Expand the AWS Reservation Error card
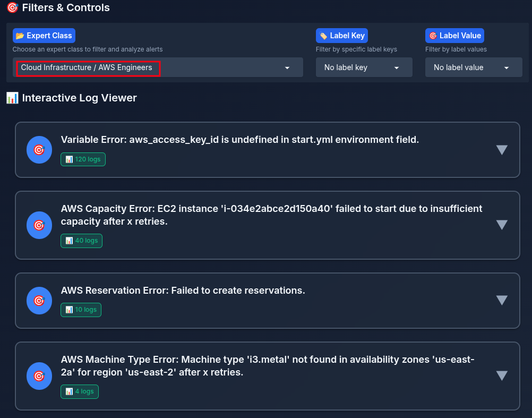This screenshot has width=532, height=418. click(x=502, y=301)
